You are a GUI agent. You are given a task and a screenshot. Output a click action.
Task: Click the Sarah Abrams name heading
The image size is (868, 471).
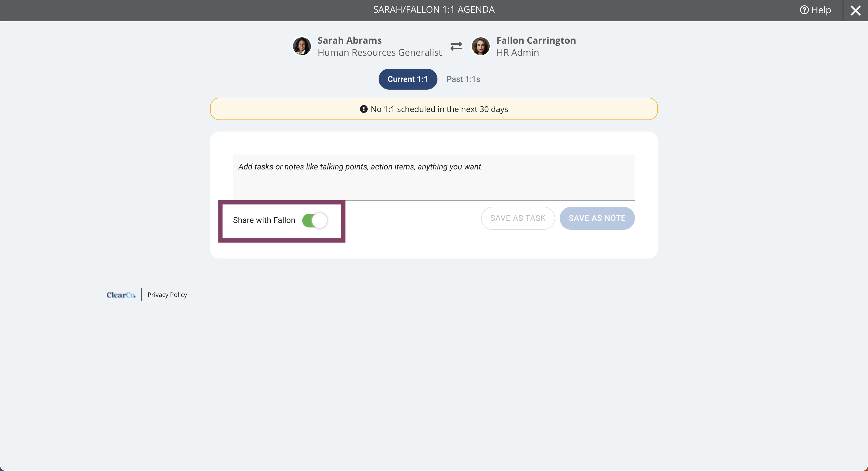point(349,40)
